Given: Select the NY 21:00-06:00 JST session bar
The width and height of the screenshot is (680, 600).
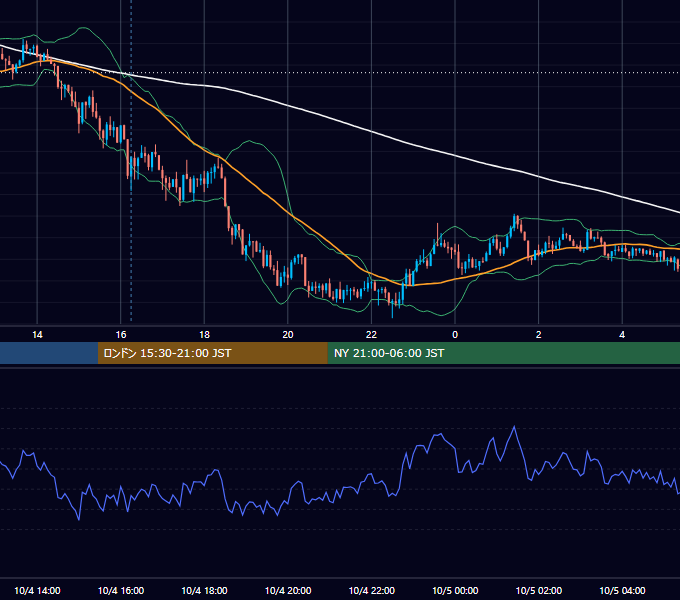Looking at the screenshot, I should tap(503, 353).
